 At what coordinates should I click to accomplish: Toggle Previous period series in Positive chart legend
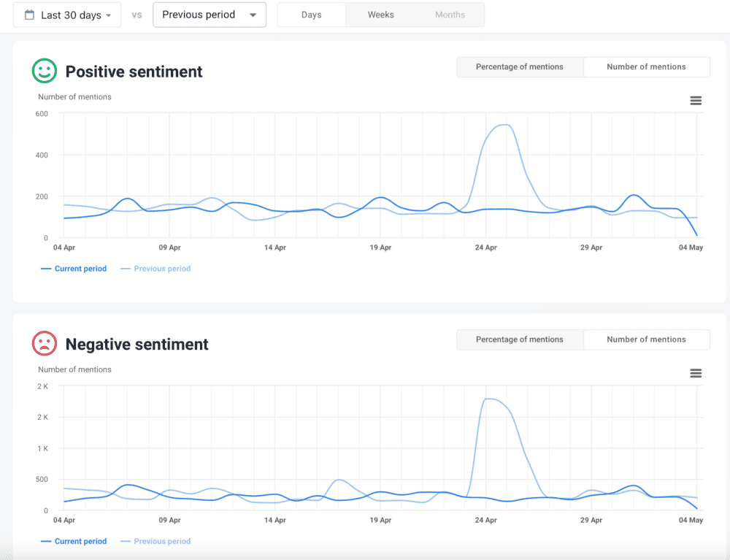point(155,269)
